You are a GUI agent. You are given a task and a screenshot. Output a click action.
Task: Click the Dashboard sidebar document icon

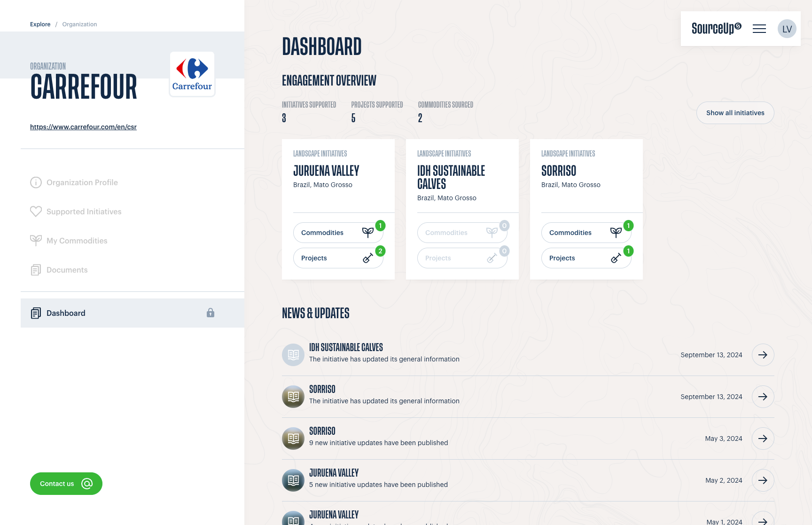[x=36, y=313]
